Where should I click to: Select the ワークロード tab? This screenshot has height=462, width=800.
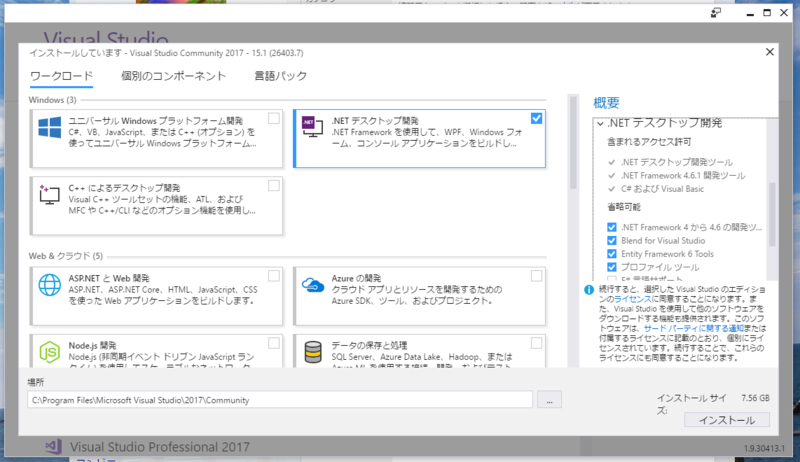(x=61, y=76)
